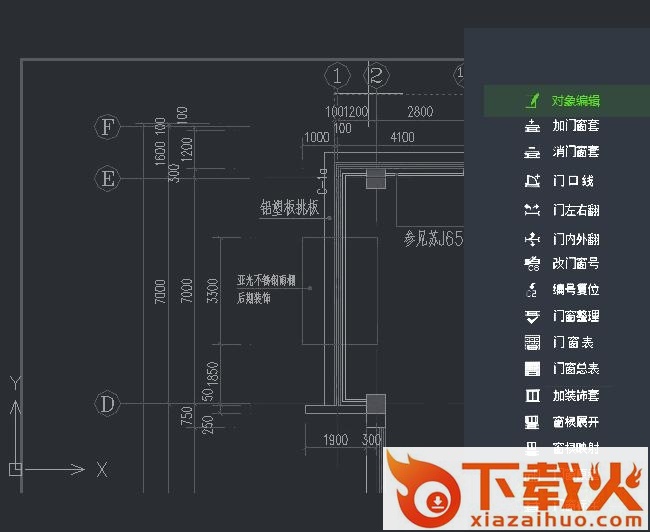Viewport: 650px width, 532px height.
Task: Click the 加门窗套 icon
Action: (x=532, y=125)
